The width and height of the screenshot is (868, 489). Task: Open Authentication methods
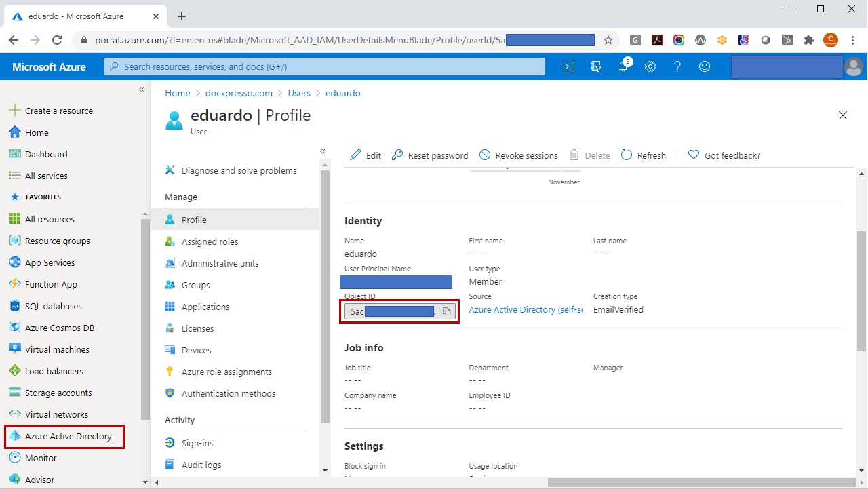[x=220, y=393]
